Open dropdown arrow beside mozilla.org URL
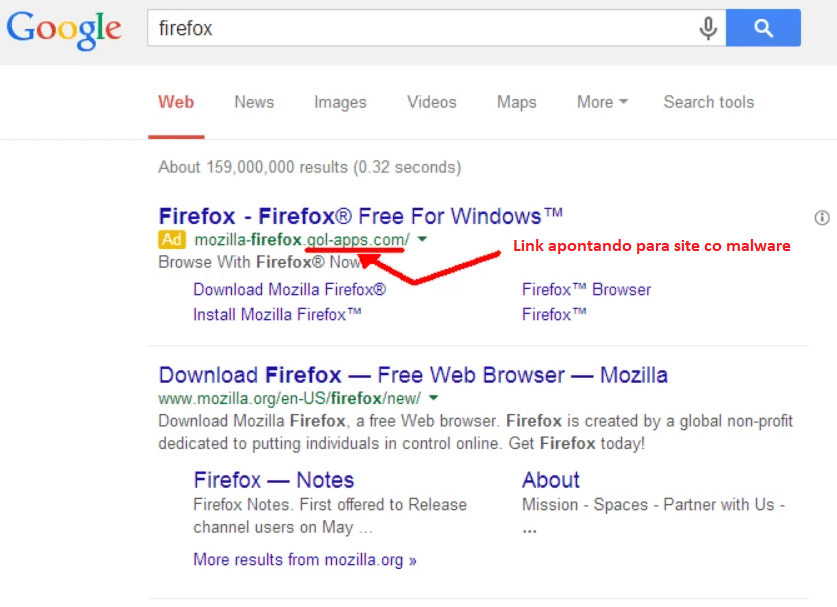Viewport: 837px width, 607px height. pos(433,398)
